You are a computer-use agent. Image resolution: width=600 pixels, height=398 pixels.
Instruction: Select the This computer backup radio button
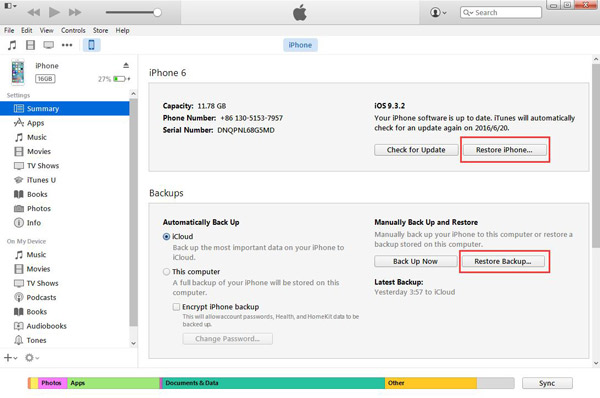point(166,272)
